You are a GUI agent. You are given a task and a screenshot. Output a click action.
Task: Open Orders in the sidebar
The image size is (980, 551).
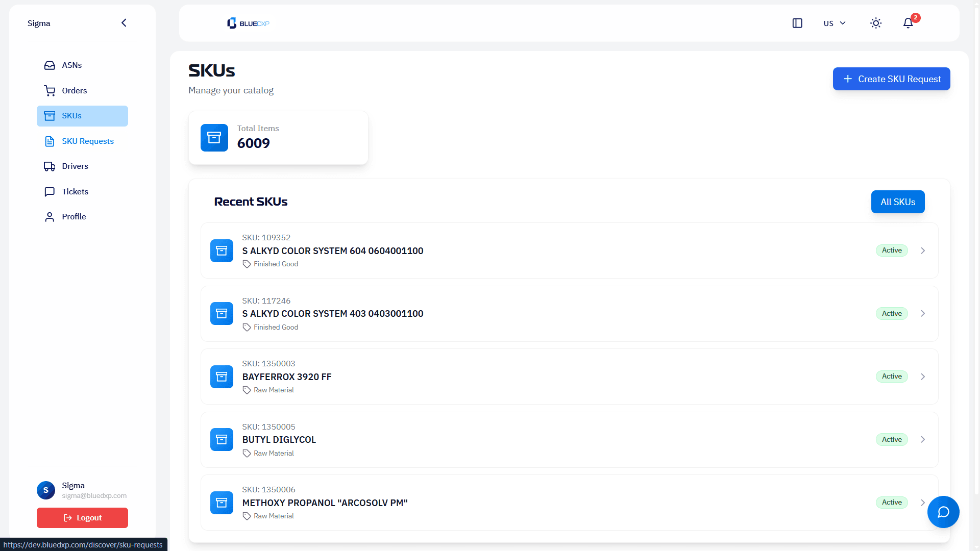pyautogui.click(x=82, y=91)
